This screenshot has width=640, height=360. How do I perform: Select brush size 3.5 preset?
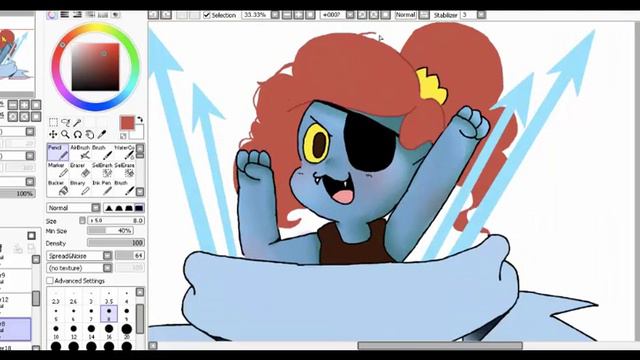(109, 297)
